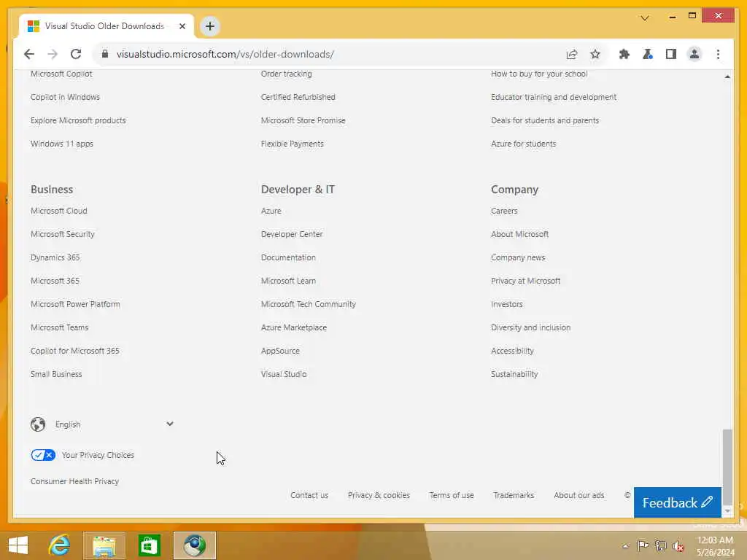Open a new browser tab

click(x=210, y=26)
